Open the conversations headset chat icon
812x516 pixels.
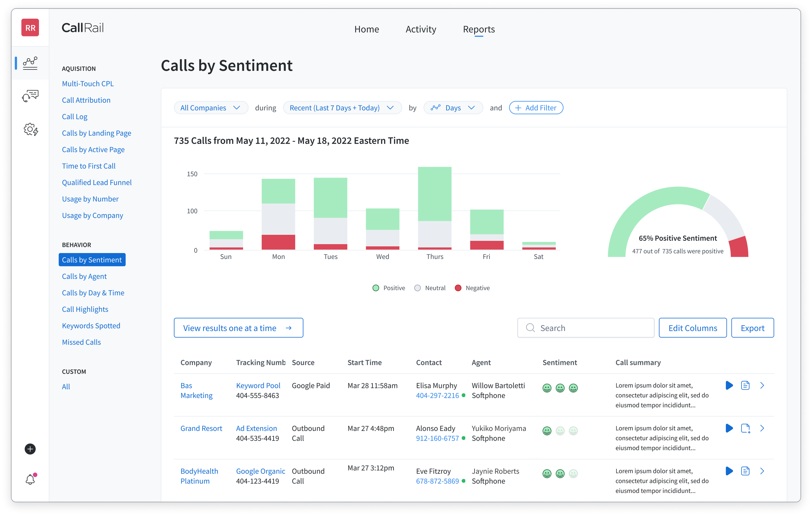(30, 96)
